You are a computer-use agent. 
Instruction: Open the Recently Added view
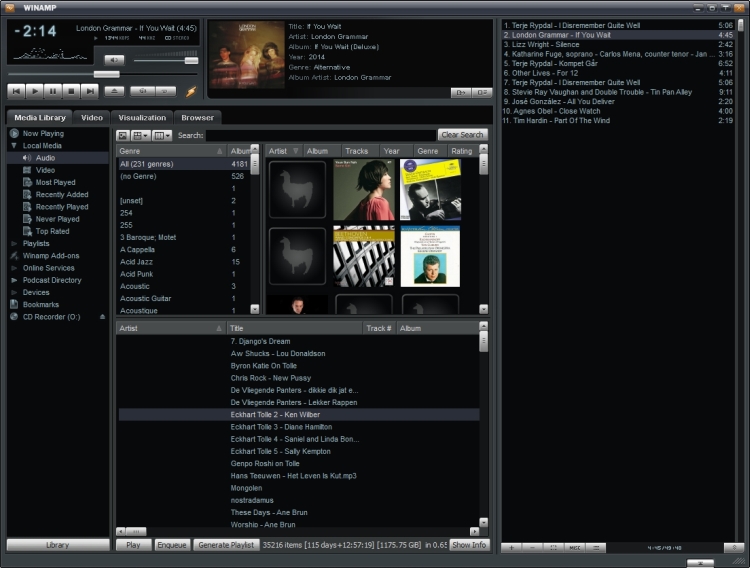click(x=62, y=194)
